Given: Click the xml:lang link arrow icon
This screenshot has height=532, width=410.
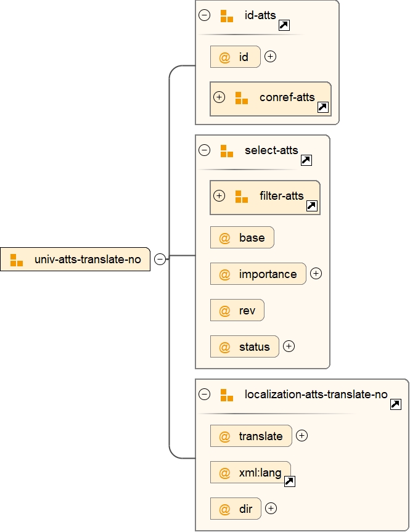Looking at the screenshot, I should coord(289,481).
